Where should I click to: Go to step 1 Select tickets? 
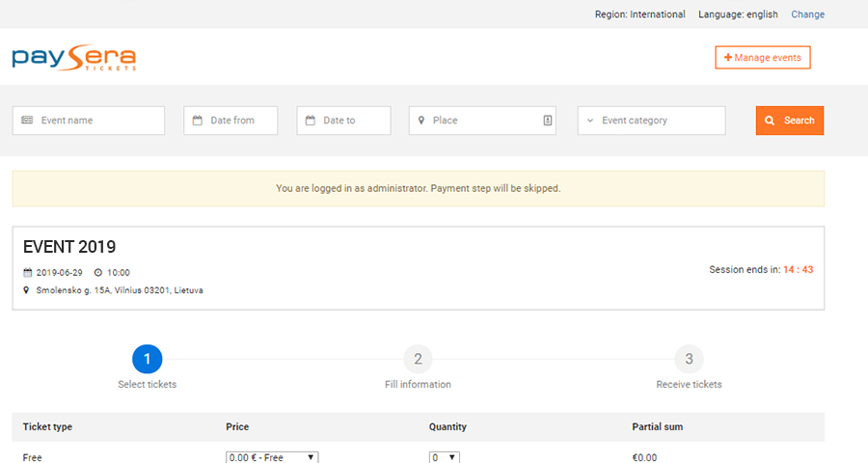click(147, 360)
